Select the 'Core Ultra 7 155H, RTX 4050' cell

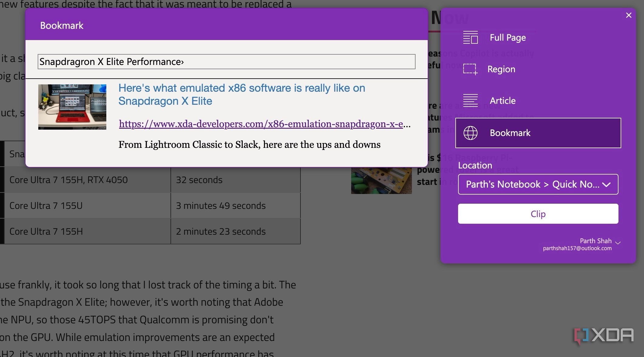pyautogui.click(x=87, y=180)
